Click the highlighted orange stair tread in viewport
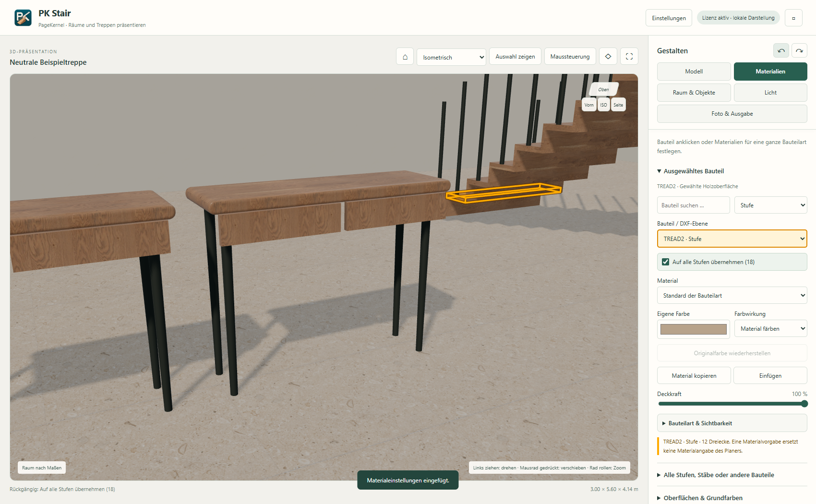Screen dimensions: 816x504 [504, 192]
